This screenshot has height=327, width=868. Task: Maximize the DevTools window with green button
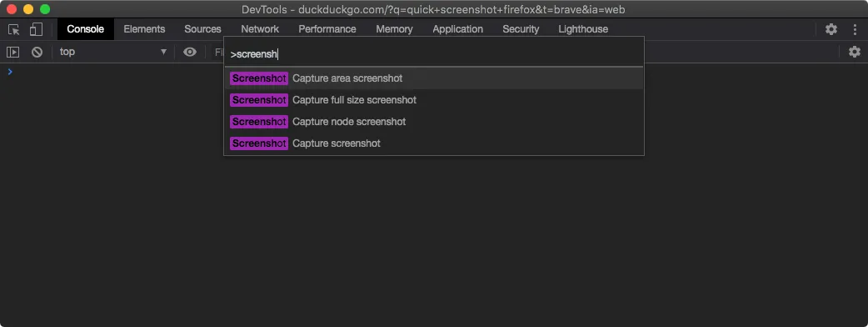coord(45,9)
